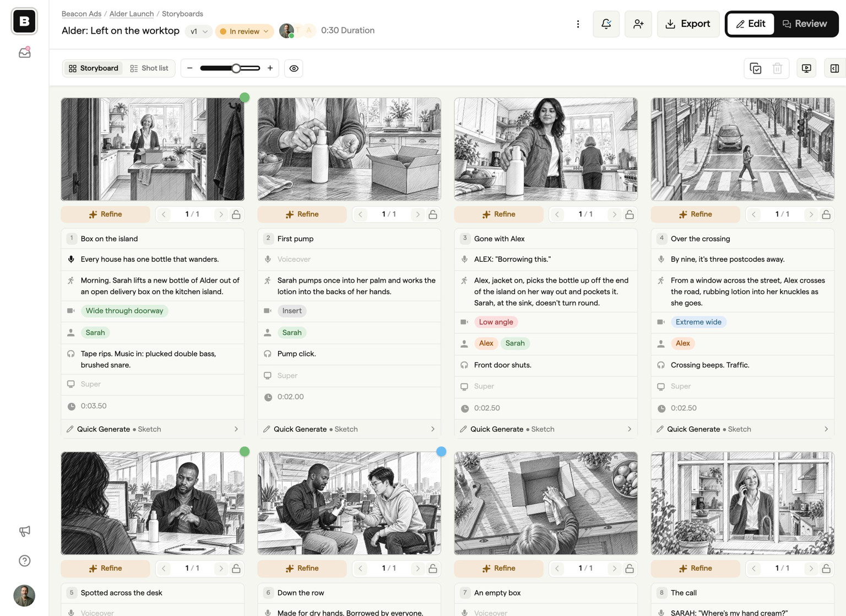Start the presentation playback icon
Screen dimensions: 846x616
pyautogui.click(x=806, y=68)
